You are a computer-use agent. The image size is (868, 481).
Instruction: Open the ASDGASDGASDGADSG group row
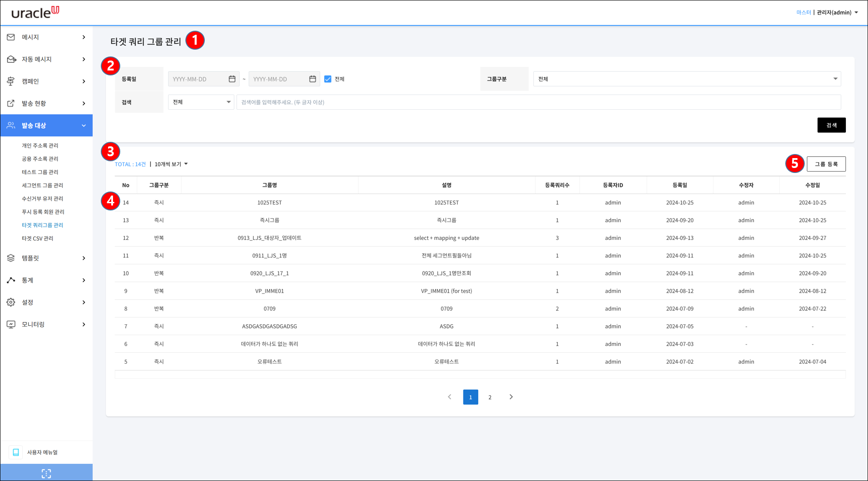coord(269,326)
